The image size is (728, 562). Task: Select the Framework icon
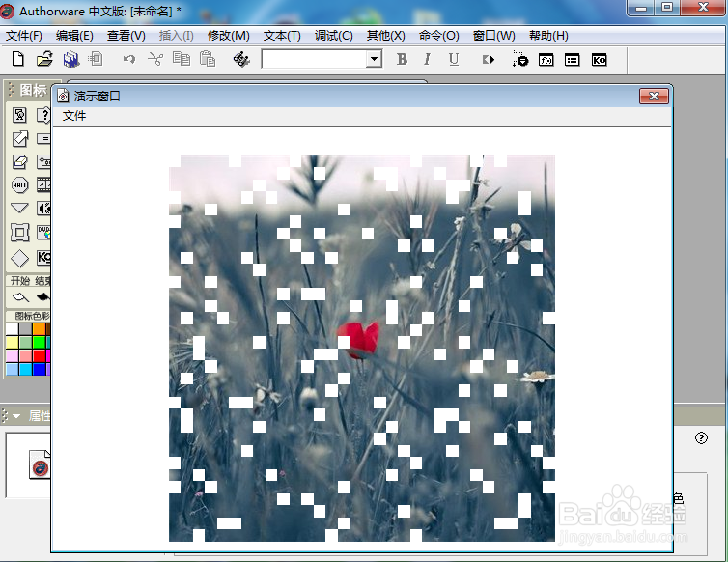(19, 232)
